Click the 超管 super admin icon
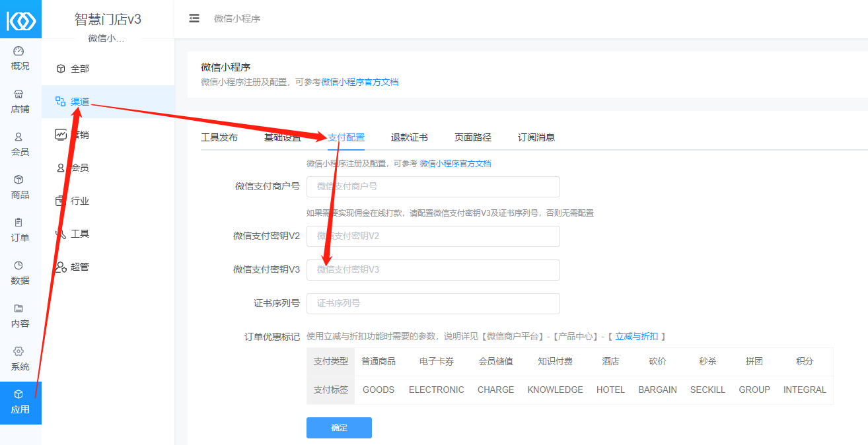The width and height of the screenshot is (868, 445). pos(61,267)
